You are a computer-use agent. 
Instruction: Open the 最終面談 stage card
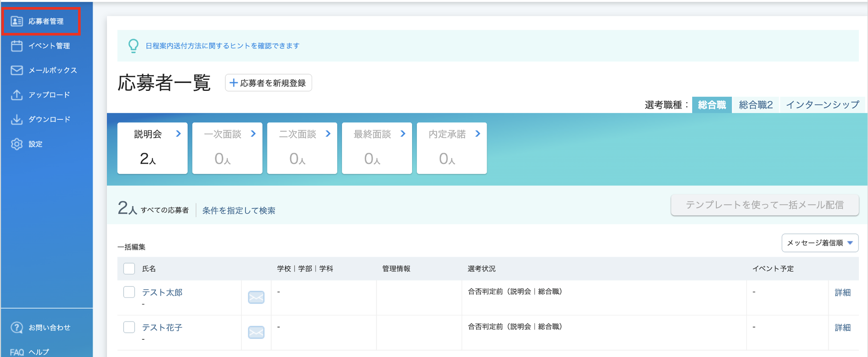(377, 148)
